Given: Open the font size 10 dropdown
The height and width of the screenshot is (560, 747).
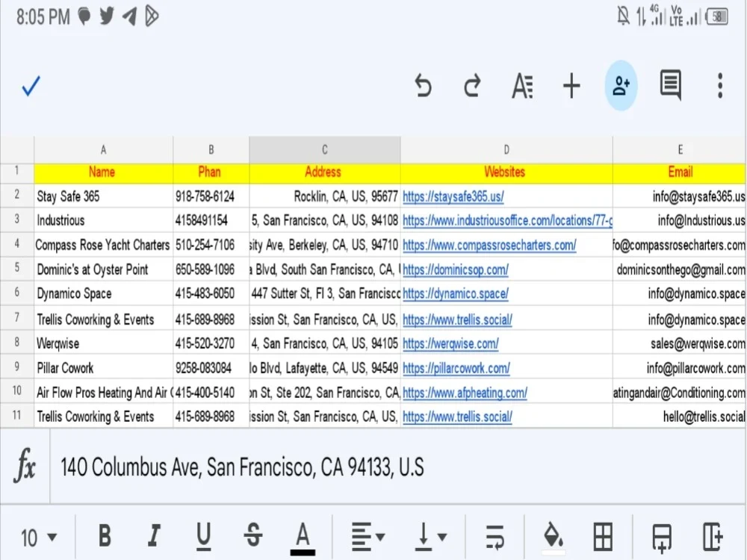Looking at the screenshot, I should 38,538.
